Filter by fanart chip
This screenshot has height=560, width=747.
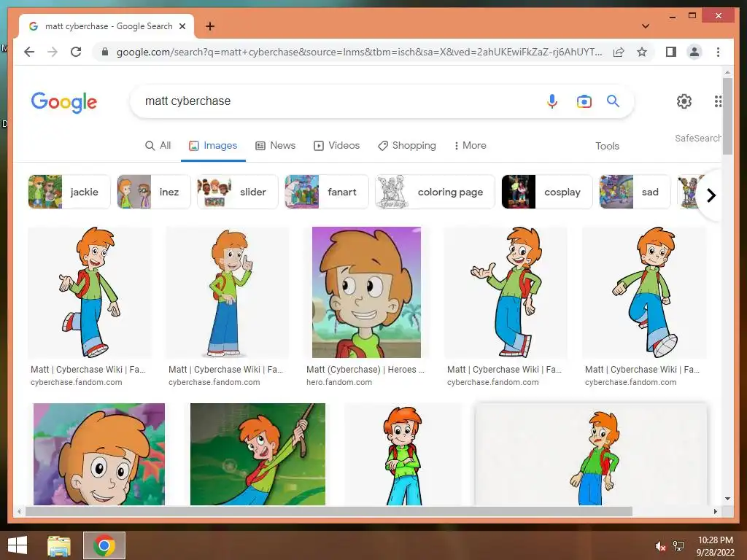pos(327,192)
